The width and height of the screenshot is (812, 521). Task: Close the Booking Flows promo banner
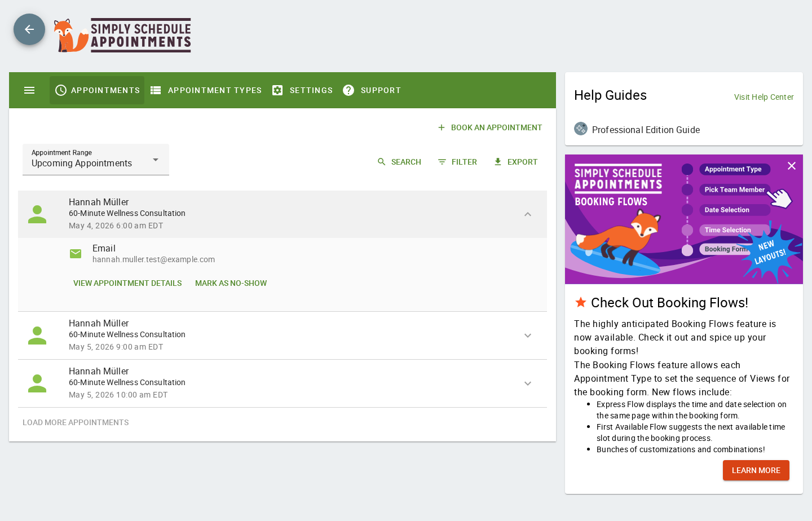(x=792, y=166)
